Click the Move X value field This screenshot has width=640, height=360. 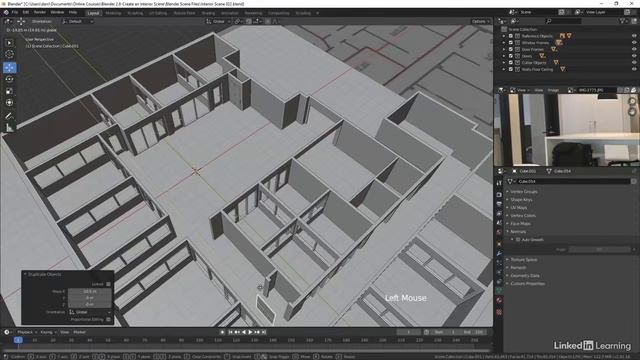[x=89, y=291]
